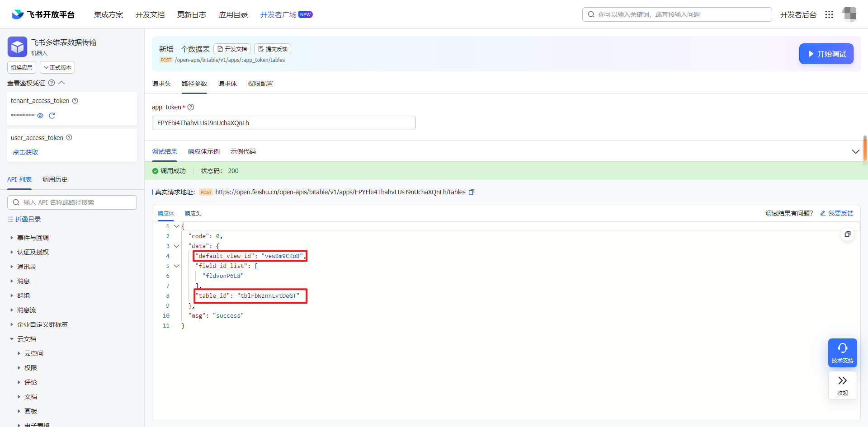Click the Bitable app cube icon
Image resolution: width=868 pixels, height=427 pixels.
click(17, 47)
